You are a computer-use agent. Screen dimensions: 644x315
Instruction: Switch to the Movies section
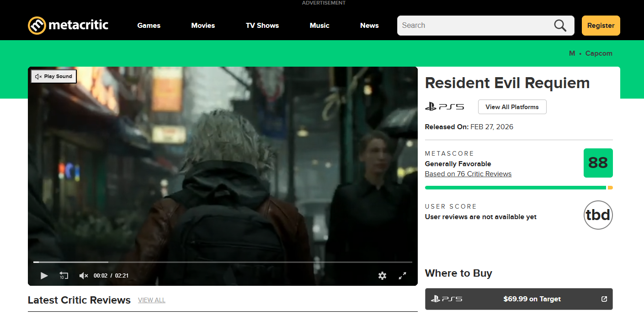click(x=203, y=26)
